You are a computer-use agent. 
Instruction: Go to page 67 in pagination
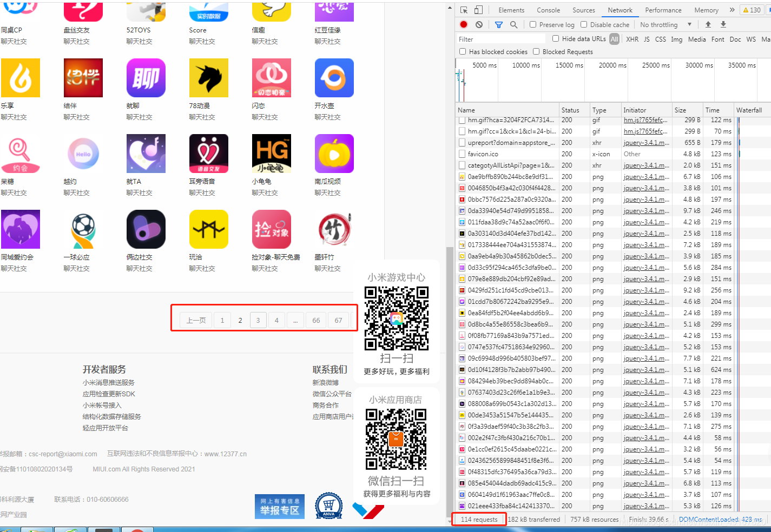(338, 320)
